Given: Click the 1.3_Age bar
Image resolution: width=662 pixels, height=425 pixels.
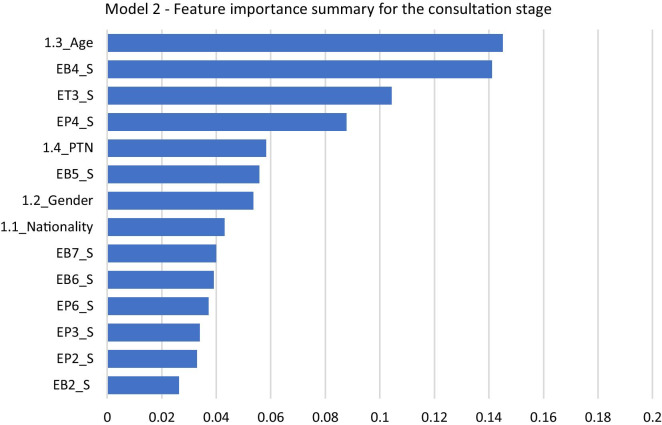Looking at the screenshot, I should tap(304, 43).
